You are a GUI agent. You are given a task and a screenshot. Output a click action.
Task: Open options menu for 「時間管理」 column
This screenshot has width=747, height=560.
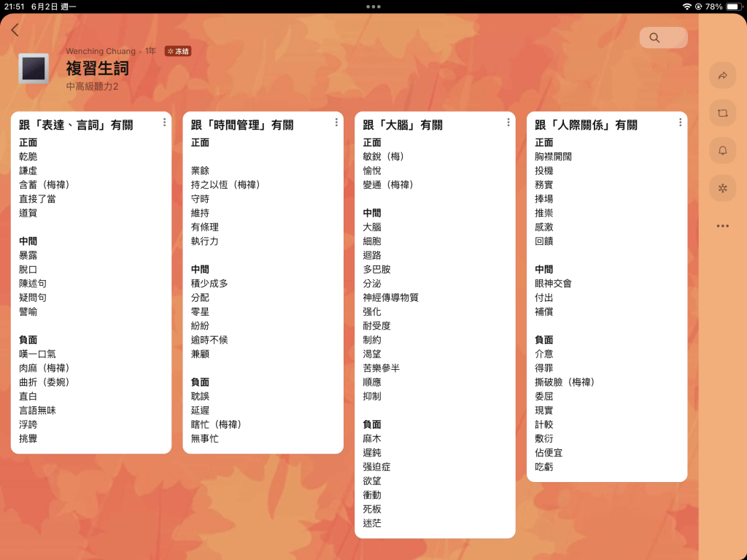tap(336, 122)
